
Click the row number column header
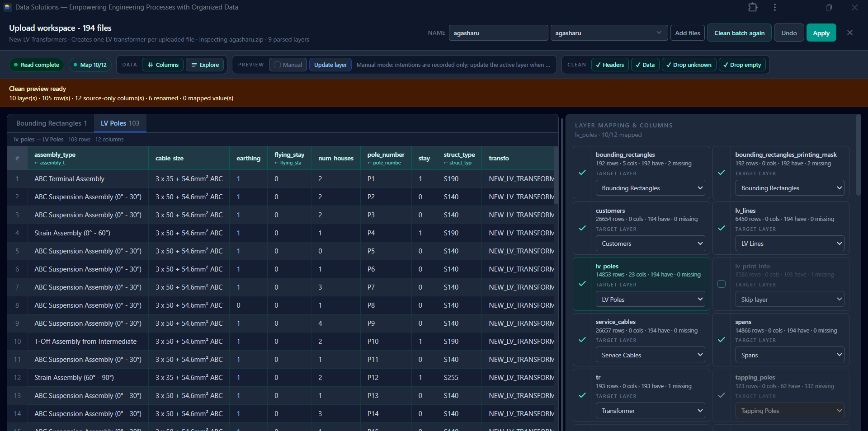pos(17,158)
